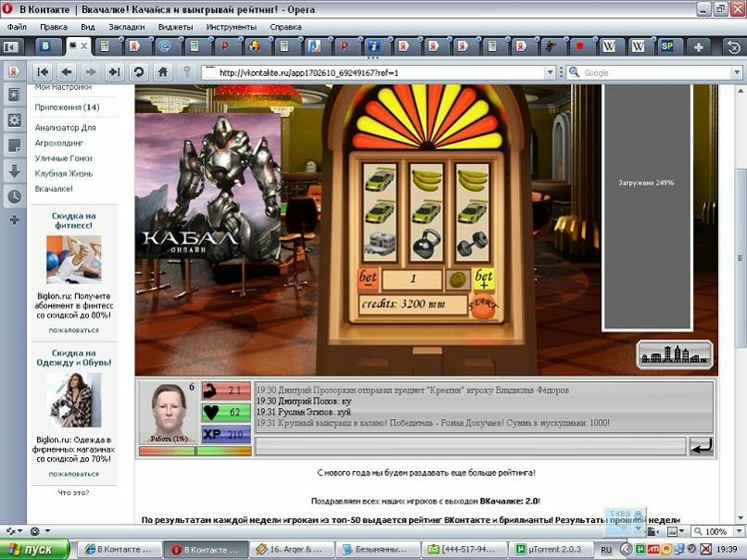Open the Виджеты menu
This screenshot has height=560, width=747.
pos(175,27)
